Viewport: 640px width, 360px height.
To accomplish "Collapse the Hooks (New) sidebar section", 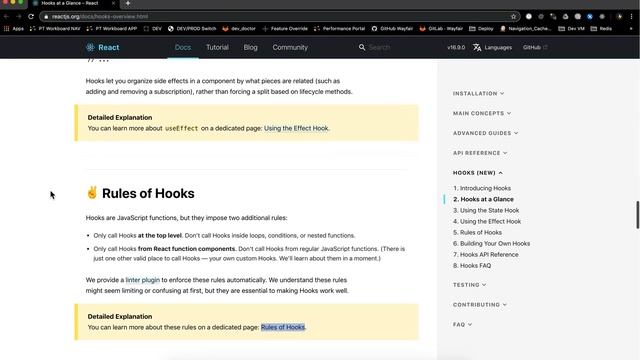I will tap(478, 173).
